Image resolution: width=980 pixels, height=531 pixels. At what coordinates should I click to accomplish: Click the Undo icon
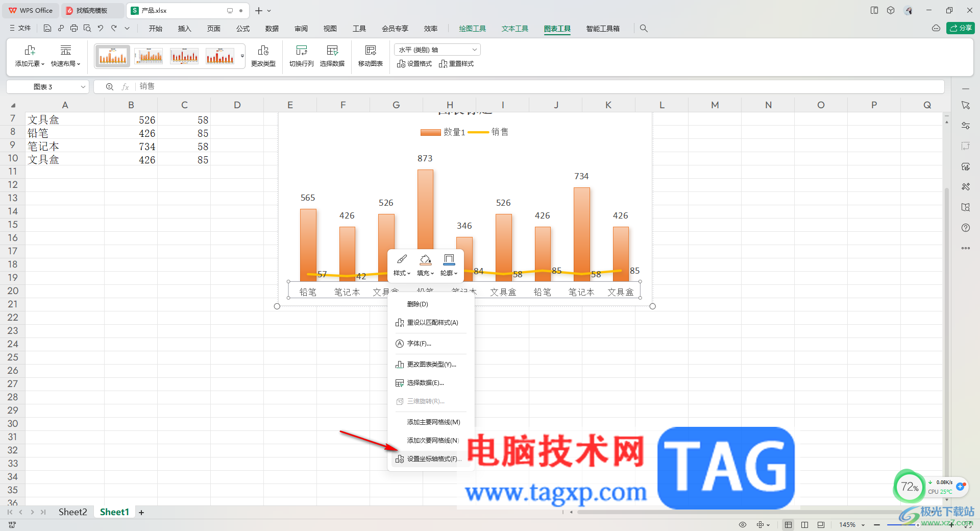coord(101,29)
